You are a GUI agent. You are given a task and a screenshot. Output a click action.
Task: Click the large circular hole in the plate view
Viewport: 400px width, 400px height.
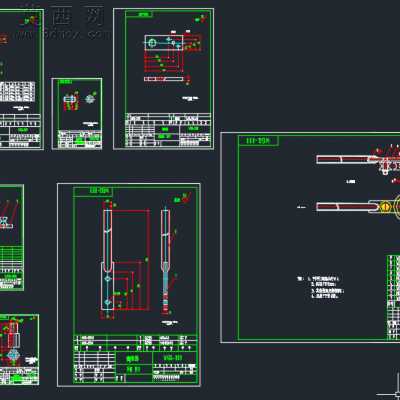153,43
